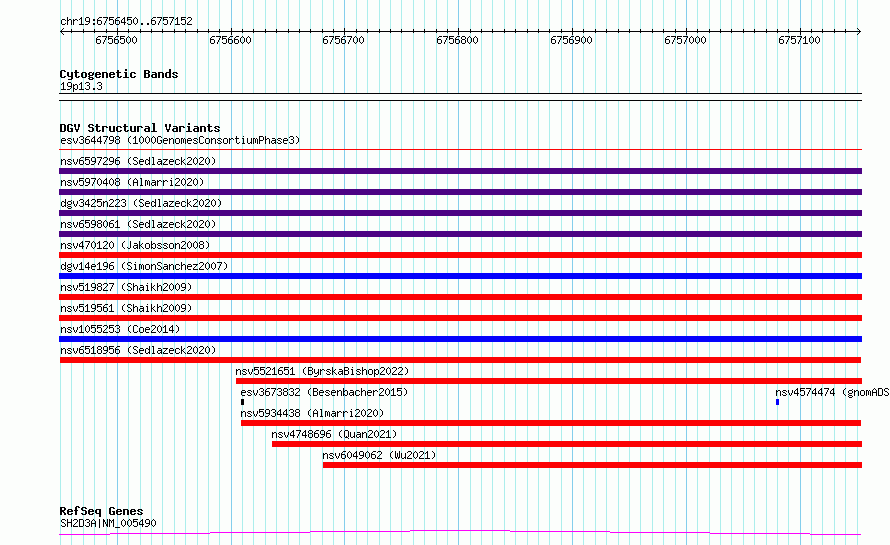
Task: Select the blue bar under dgv14e196
Action: [460, 276]
